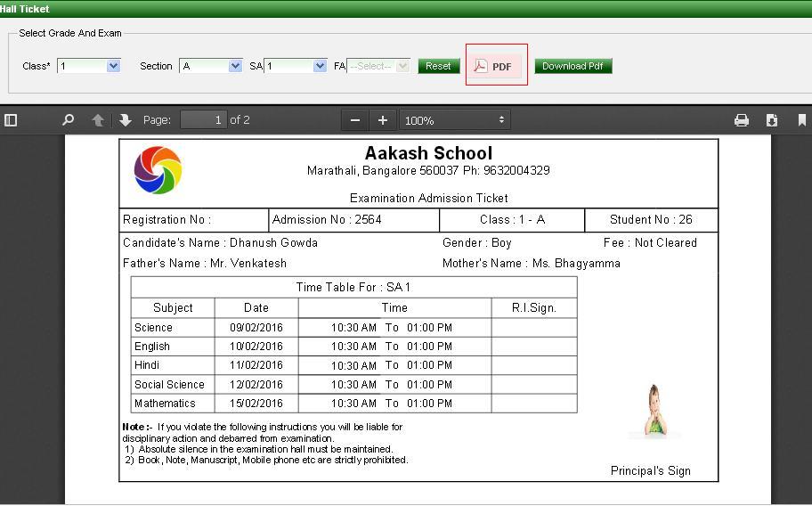Screen dimensions: 812x506
Task: Print the hall ticket document
Action: click(x=741, y=120)
